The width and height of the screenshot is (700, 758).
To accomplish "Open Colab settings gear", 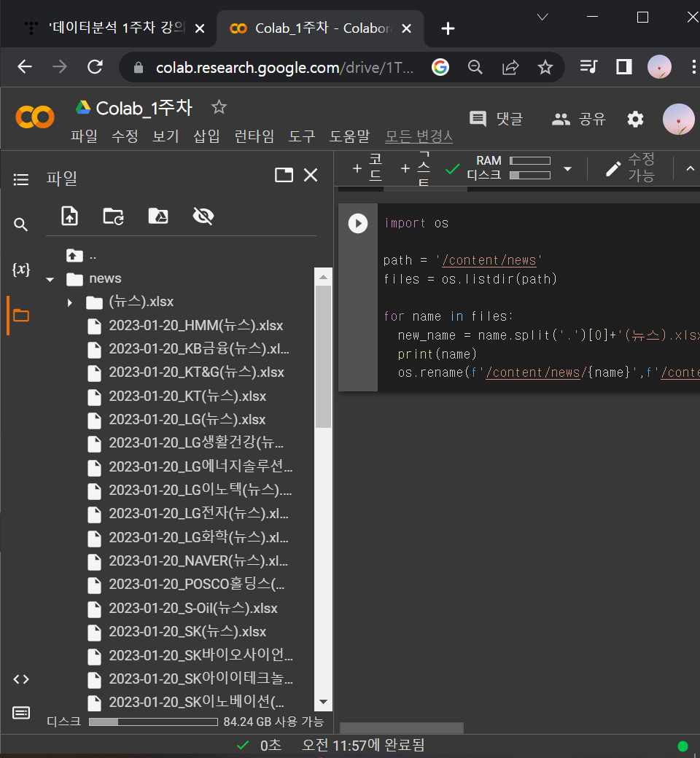I will [x=635, y=119].
